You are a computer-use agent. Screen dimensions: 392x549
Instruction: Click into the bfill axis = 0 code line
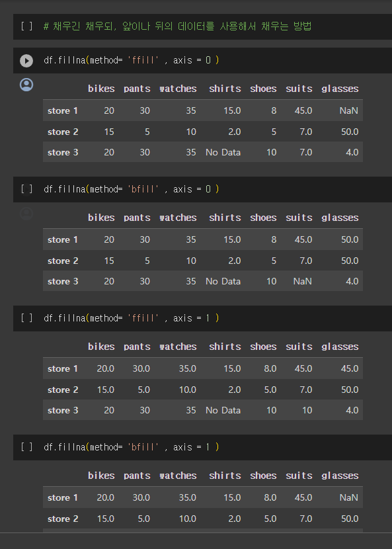tap(132, 189)
